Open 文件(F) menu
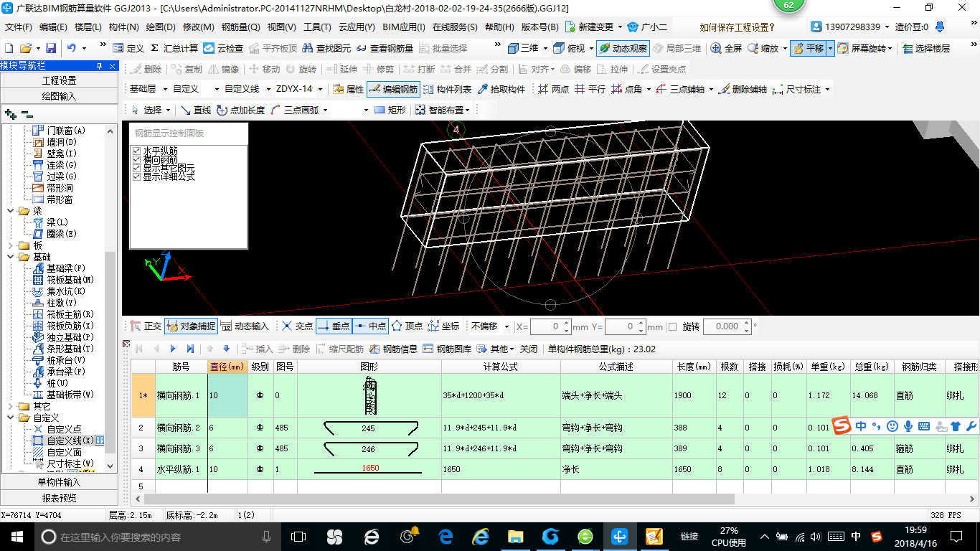 pyautogui.click(x=18, y=27)
